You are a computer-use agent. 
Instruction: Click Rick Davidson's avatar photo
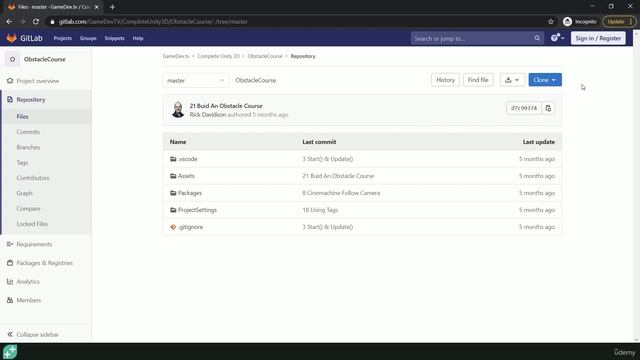[x=178, y=110]
